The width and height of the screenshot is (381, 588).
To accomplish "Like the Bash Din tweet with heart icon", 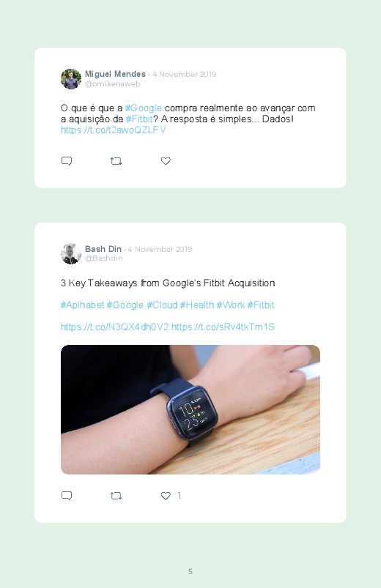I will (166, 496).
